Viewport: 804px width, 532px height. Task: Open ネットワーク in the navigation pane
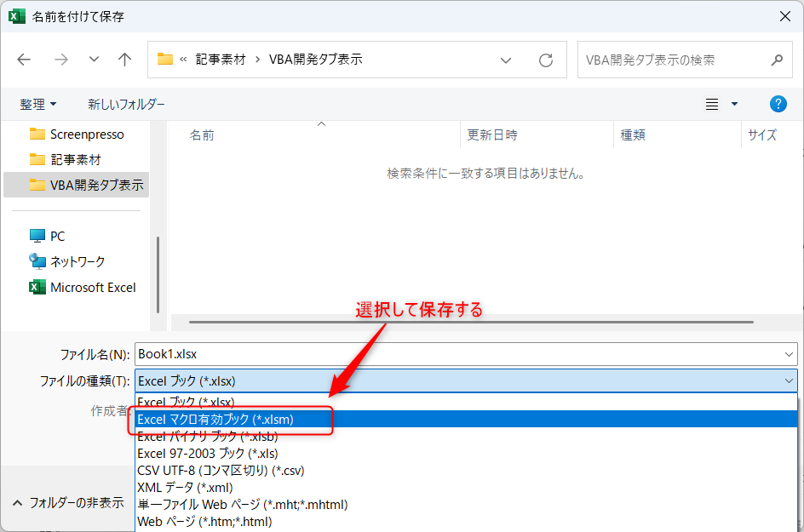coord(67,262)
